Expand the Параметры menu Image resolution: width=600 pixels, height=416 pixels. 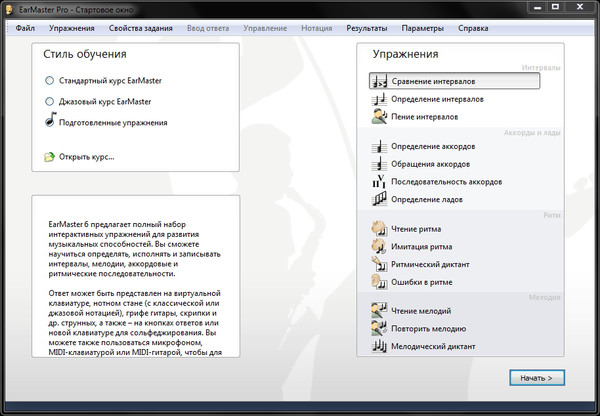(424, 28)
